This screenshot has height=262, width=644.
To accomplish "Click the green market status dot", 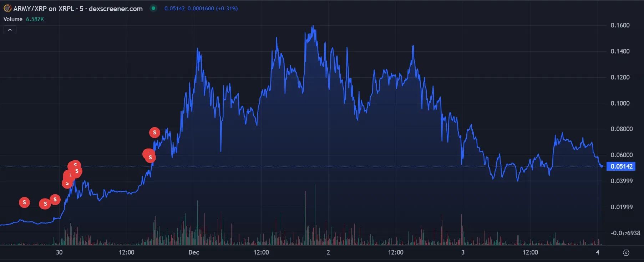I will click(153, 8).
